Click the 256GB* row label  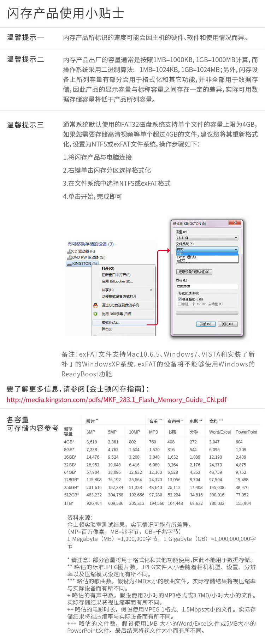click(71, 488)
